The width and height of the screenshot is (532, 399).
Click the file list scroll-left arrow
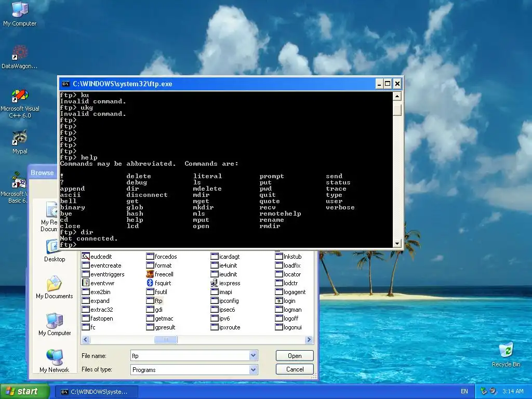coord(86,339)
